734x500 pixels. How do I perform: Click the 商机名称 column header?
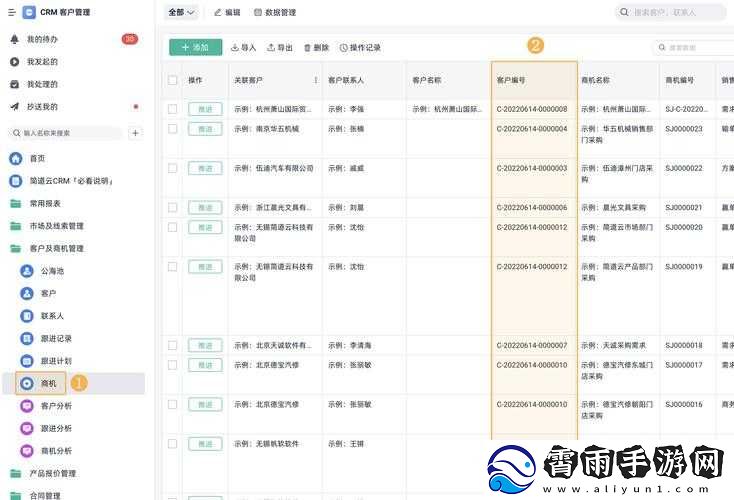595,81
